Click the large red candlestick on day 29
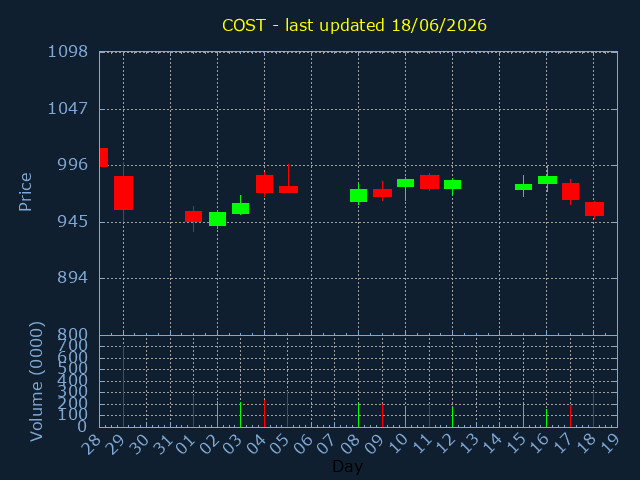Image resolution: width=640 pixels, height=480 pixels. coord(123,193)
